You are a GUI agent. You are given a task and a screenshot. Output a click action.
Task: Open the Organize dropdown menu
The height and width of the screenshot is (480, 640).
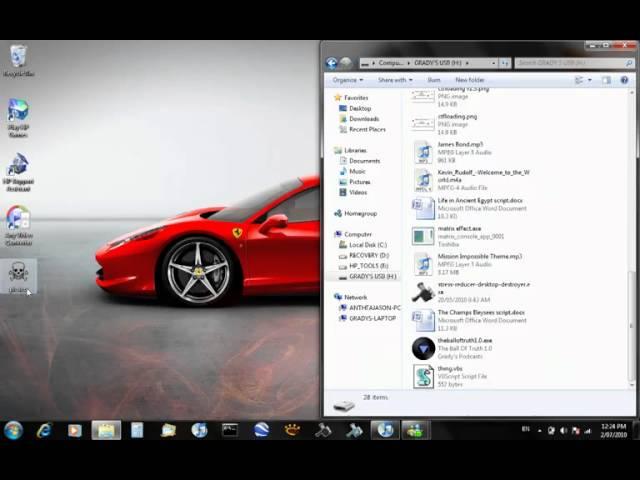pos(347,80)
